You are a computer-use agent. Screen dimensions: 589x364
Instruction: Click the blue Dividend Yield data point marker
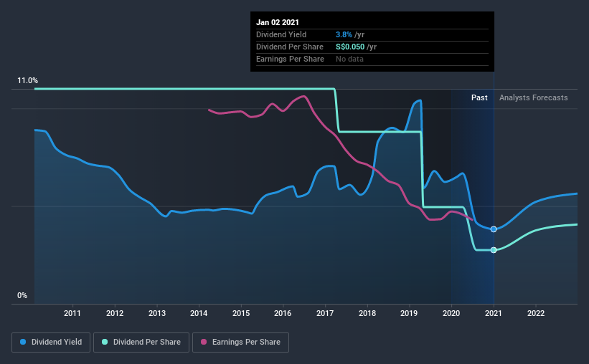494,229
